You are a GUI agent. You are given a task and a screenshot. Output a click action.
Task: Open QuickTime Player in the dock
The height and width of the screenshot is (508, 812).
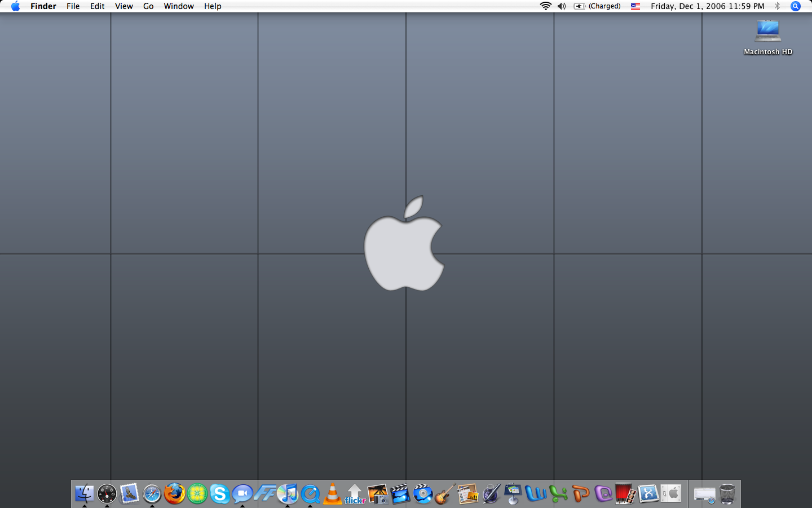click(310, 494)
